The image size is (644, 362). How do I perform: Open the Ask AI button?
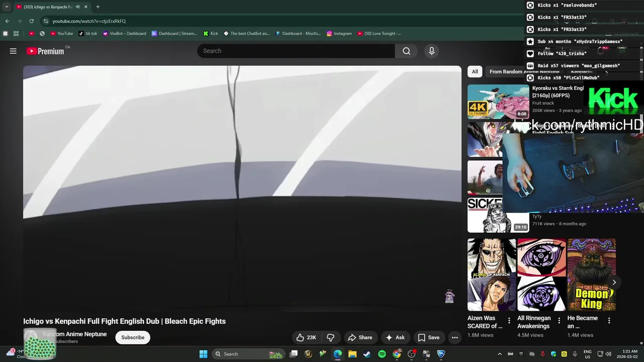(x=395, y=337)
